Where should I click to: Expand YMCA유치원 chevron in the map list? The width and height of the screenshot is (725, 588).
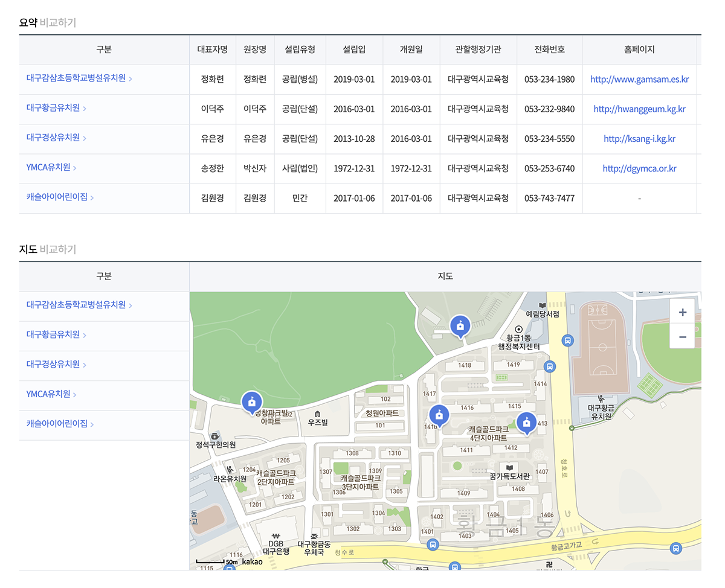(x=75, y=395)
